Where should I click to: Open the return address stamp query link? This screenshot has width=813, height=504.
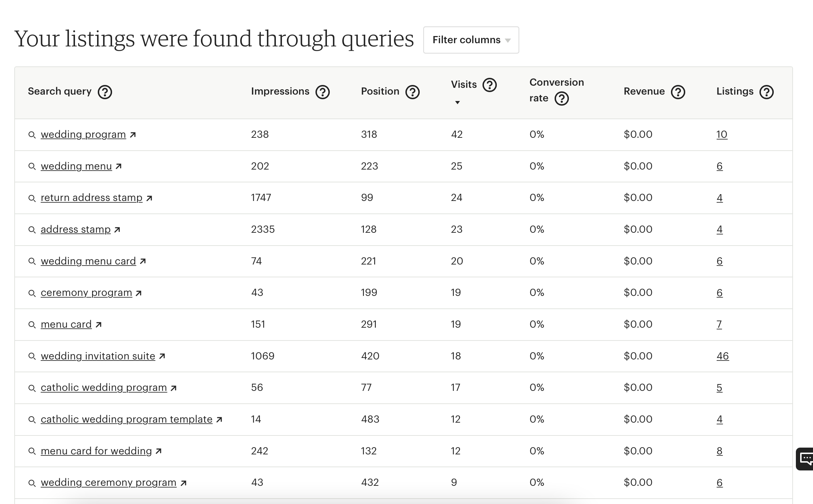tap(91, 198)
